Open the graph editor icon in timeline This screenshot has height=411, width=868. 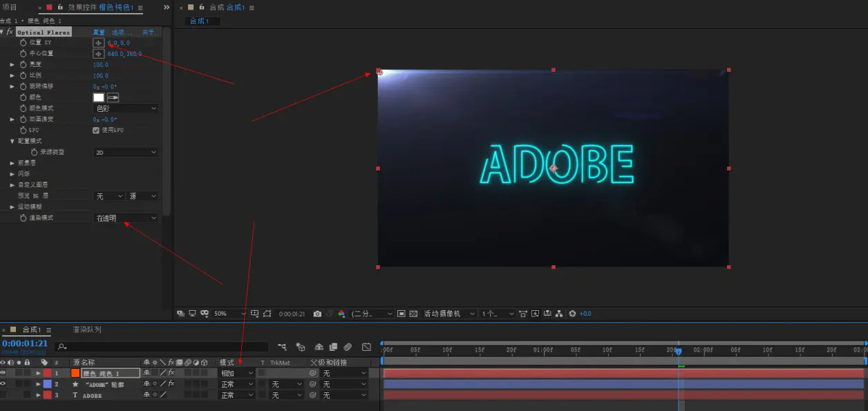point(366,347)
